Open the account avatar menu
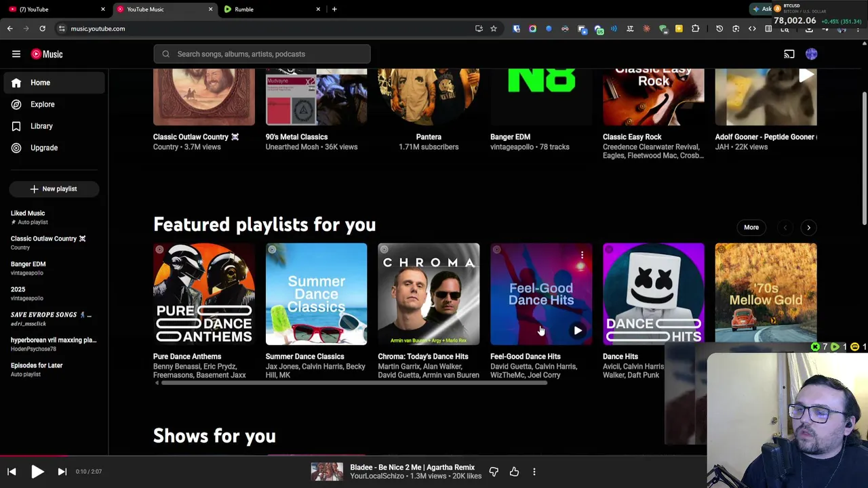Screen dimensions: 868x488 tap(812, 54)
